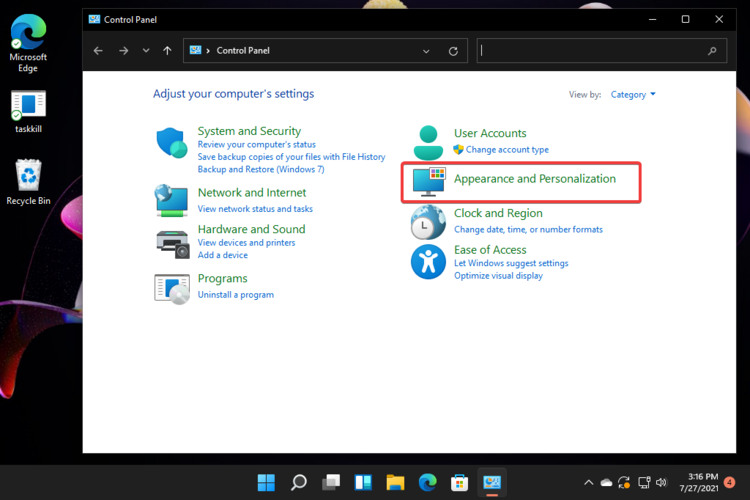
Task: Open View devices and printers
Action: pos(246,243)
